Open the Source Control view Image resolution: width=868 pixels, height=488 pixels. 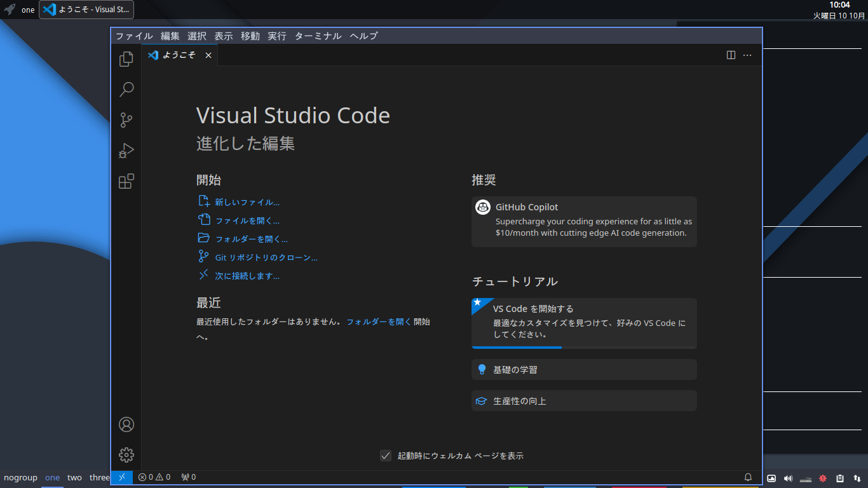(x=126, y=120)
